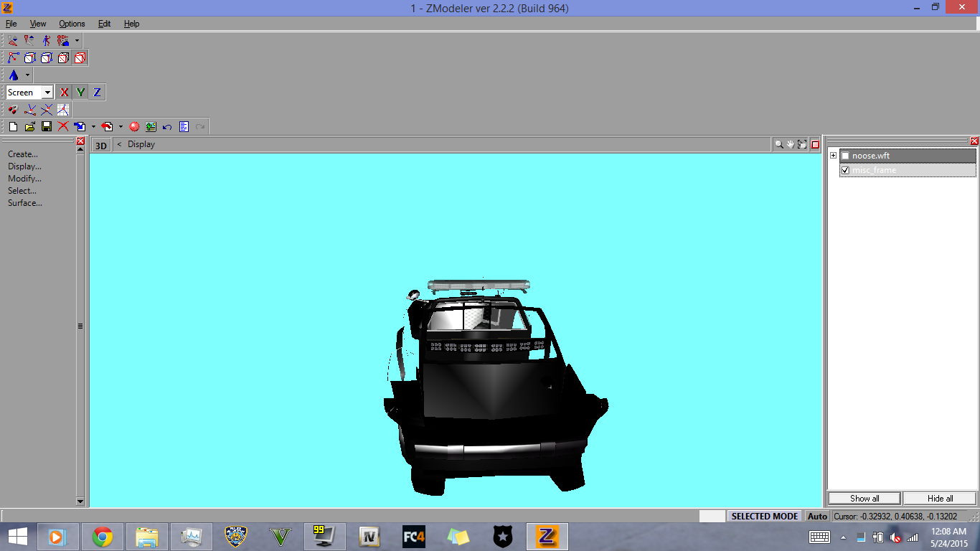Image resolution: width=980 pixels, height=551 pixels.
Task: Click the Show all button
Action: click(864, 499)
